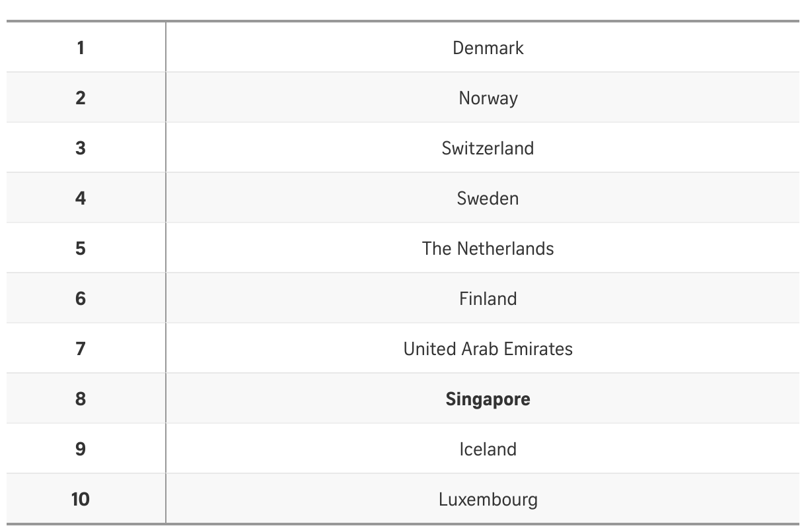The width and height of the screenshot is (806, 532).
Task: Click the Denmark country cell
Action: pos(488,48)
